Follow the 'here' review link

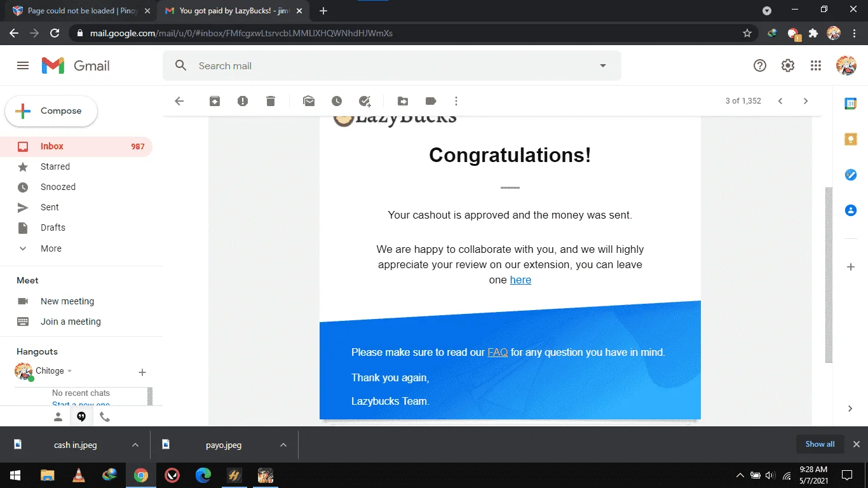(520, 280)
